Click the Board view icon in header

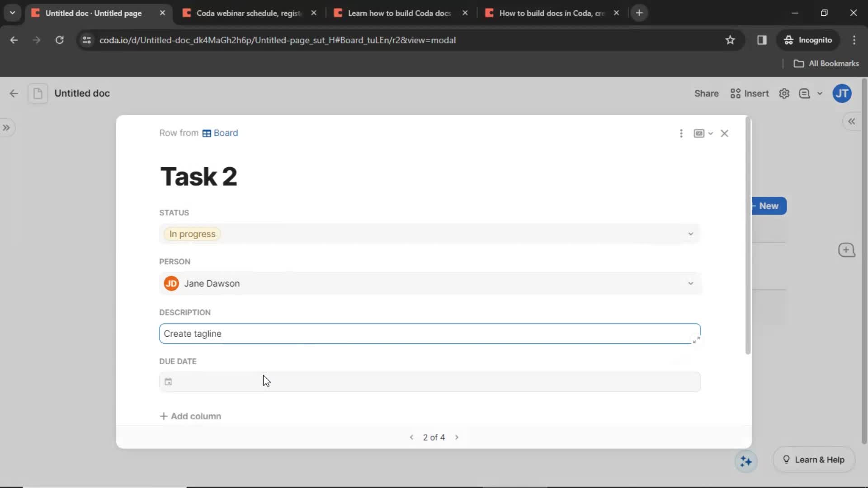206,133
